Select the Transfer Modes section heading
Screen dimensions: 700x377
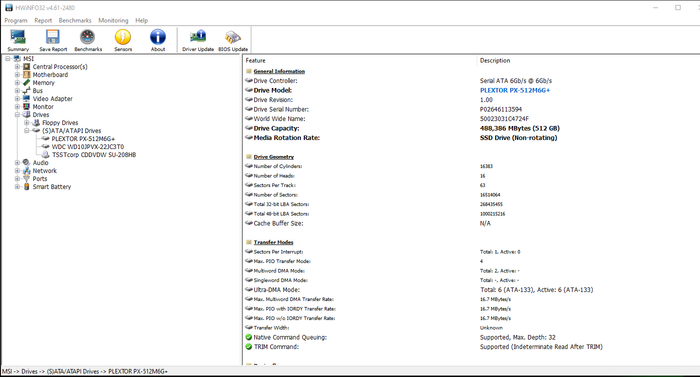[273, 242]
